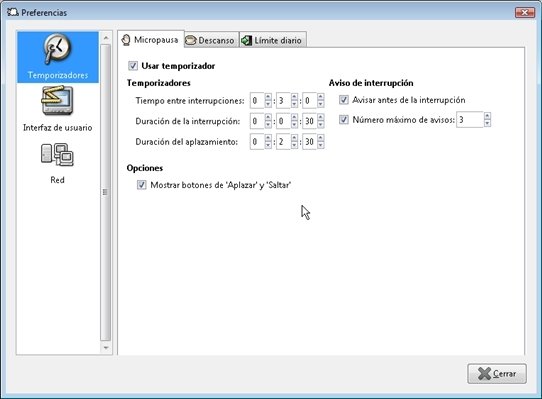The image size is (542, 399).
Task: Click the sidebar vertical scrollbar thumb
Action: point(106,192)
